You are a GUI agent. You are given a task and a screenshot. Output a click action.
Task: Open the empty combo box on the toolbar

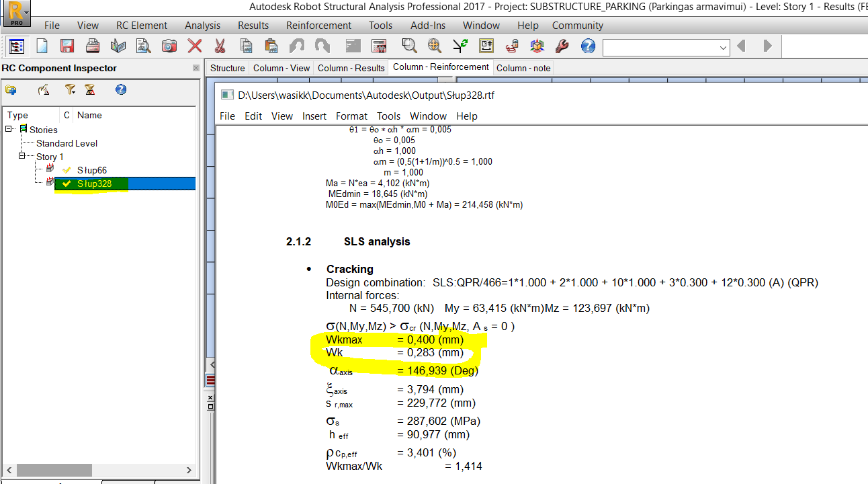665,47
